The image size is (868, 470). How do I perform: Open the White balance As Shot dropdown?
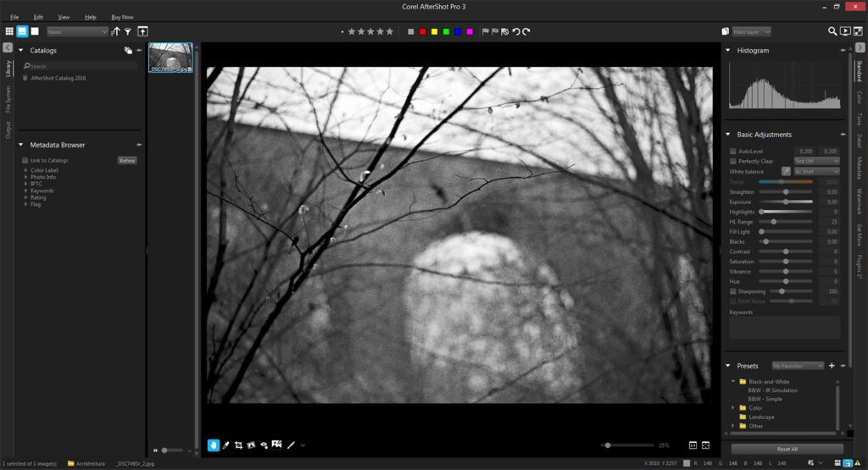(816, 171)
